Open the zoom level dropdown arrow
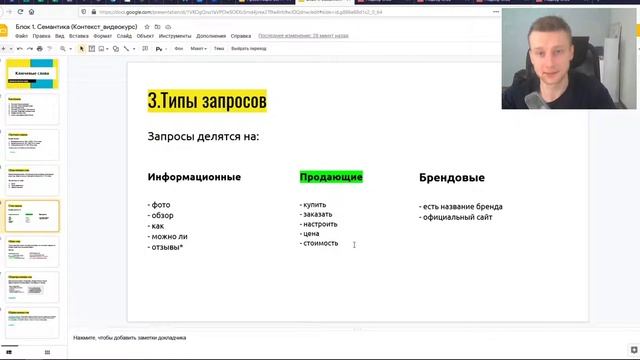Image resolution: width=640 pixels, height=360 pixels. 71,49
